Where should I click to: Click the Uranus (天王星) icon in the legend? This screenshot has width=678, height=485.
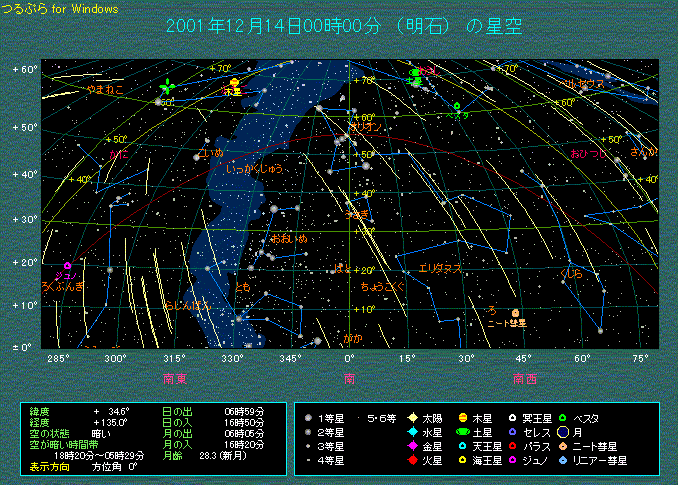click(462, 446)
